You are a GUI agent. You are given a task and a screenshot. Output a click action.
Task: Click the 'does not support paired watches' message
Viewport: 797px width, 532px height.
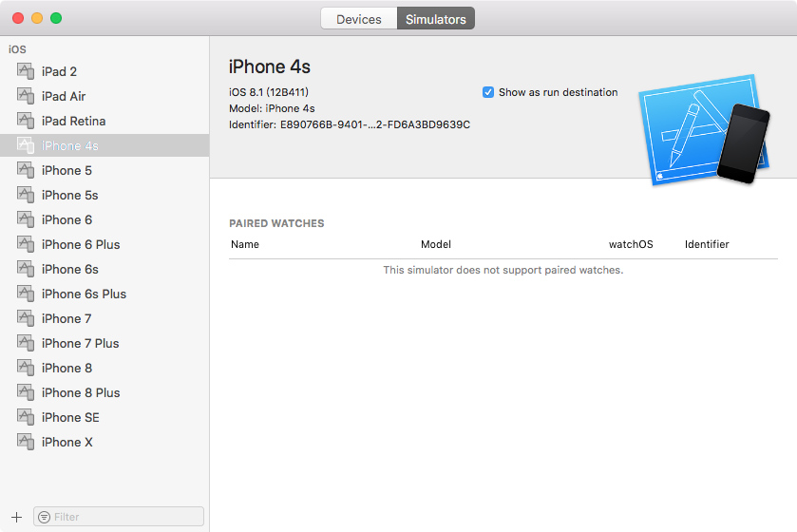(x=503, y=270)
